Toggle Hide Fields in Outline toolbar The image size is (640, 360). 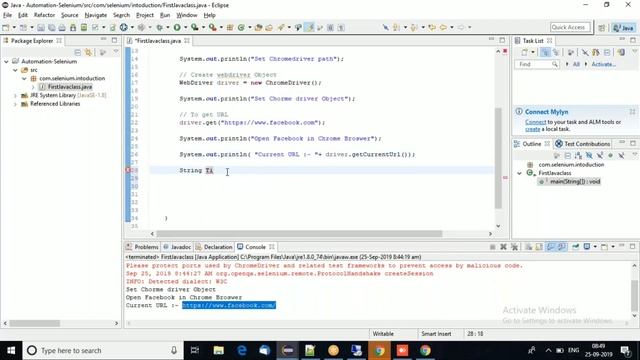click(x=589, y=156)
